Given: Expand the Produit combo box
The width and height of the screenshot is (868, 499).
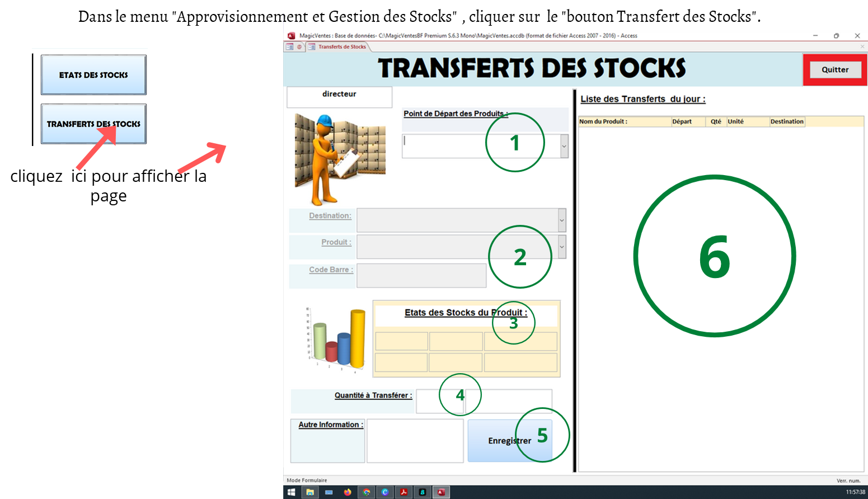Looking at the screenshot, I should point(561,247).
